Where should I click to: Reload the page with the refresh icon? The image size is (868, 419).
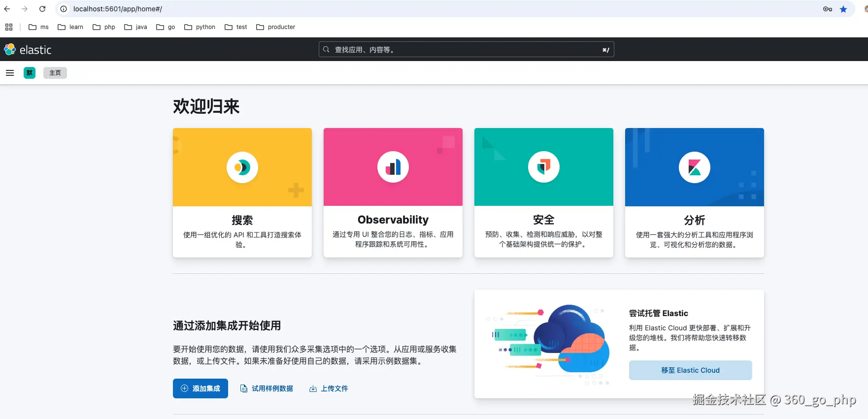[x=42, y=9]
